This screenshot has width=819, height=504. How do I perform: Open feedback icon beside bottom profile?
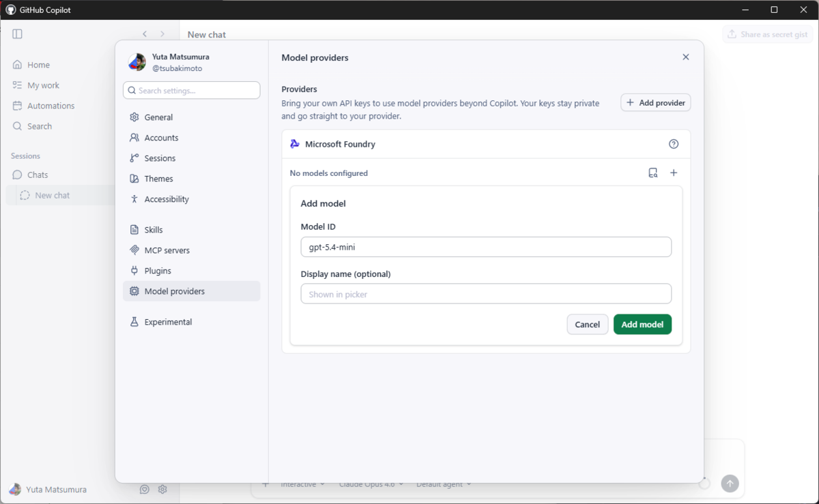(145, 490)
